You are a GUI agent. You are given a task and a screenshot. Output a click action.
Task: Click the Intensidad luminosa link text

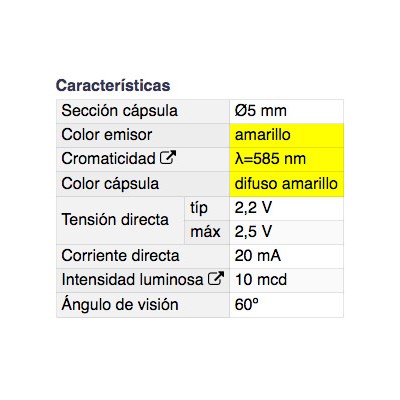[132, 280]
